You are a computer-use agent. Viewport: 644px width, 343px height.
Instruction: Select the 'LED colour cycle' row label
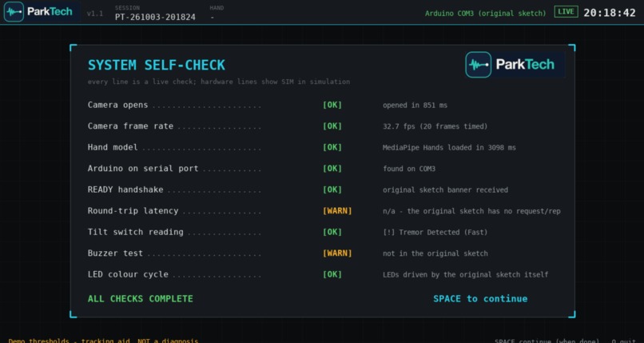point(128,274)
